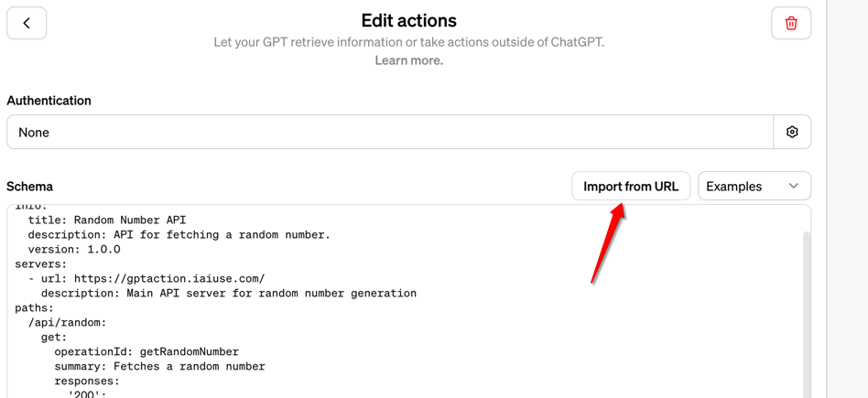Click the Import from URL button
The width and height of the screenshot is (868, 398).
point(631,186)
